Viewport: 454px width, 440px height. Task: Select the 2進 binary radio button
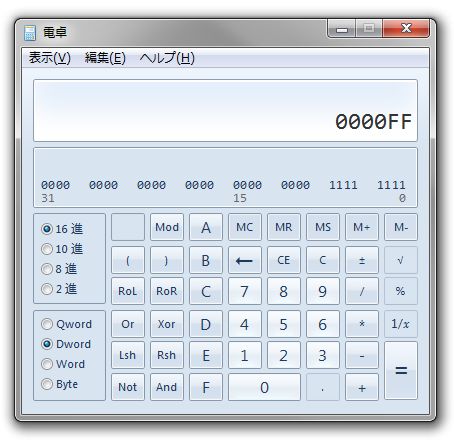59,289
